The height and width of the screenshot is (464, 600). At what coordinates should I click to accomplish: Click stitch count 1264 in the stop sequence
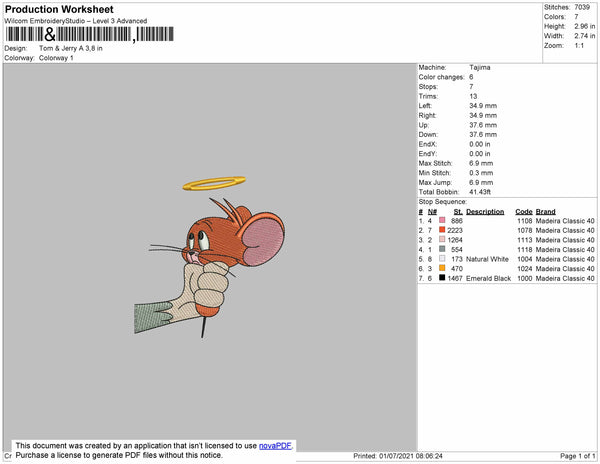(455, 240)
